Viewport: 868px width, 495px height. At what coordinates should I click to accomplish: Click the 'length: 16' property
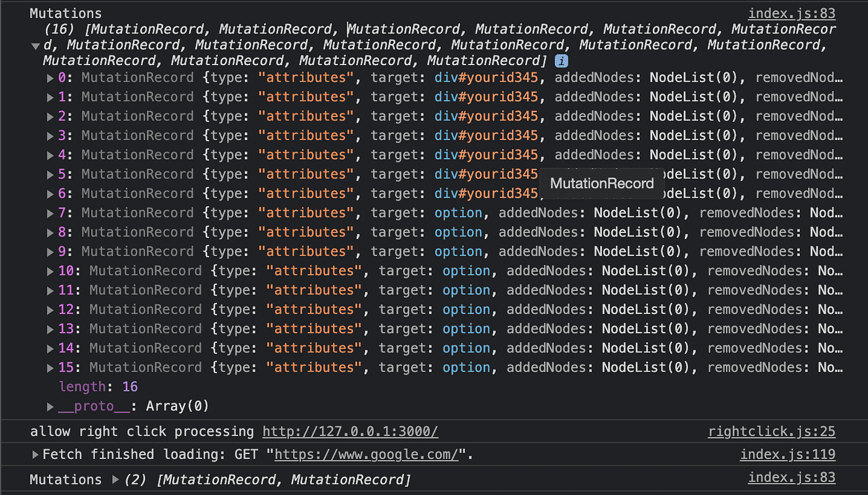(98, 387)
